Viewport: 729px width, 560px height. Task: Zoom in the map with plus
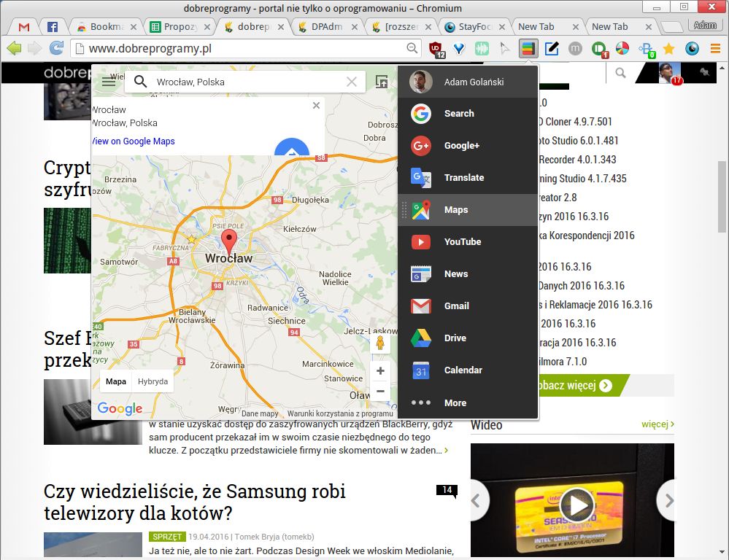coord(380,371)
